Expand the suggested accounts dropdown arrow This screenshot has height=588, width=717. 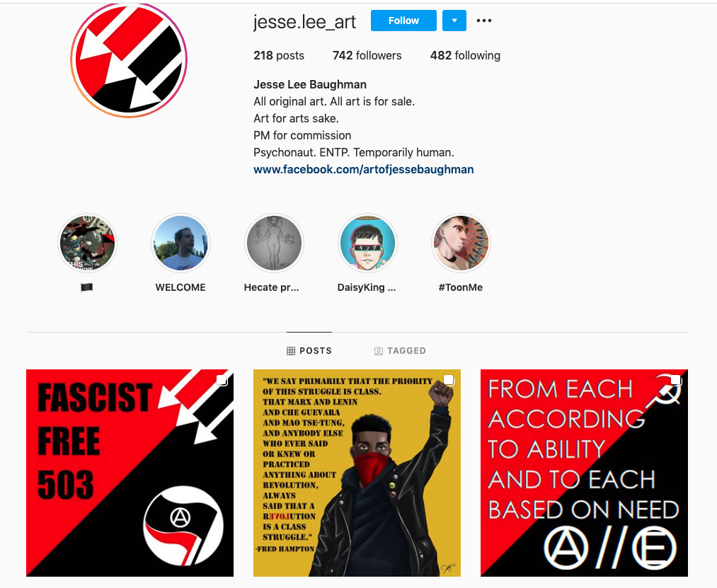[x=454, y=21]
